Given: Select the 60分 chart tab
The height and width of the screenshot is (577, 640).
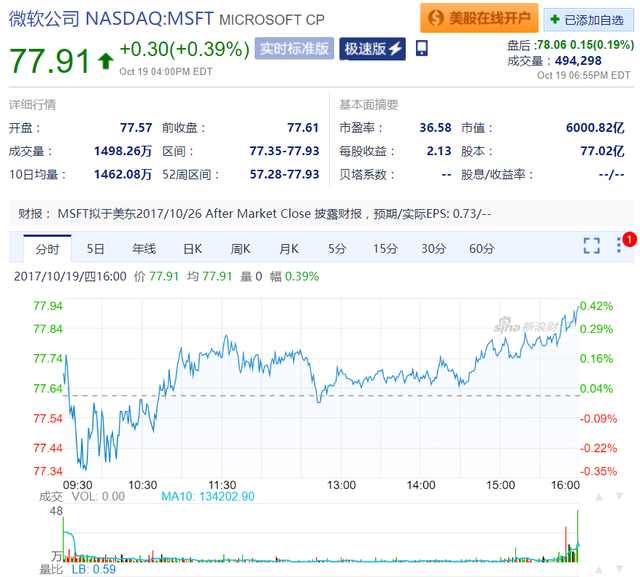Looking at the screenshot, I should [x=482, y=249].
